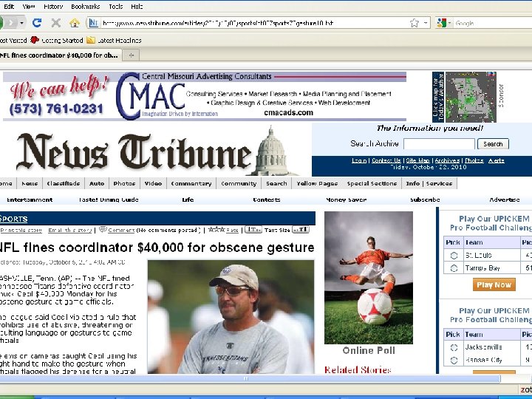Viewport: 532px width, 399px height.
Task: Select the Jacksonville pick radio button
Action: pyautogui.click(x=454, y=347)
